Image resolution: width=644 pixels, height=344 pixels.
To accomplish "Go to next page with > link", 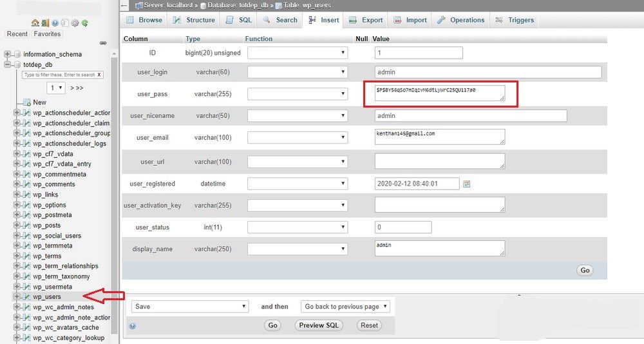I will 72,88.
